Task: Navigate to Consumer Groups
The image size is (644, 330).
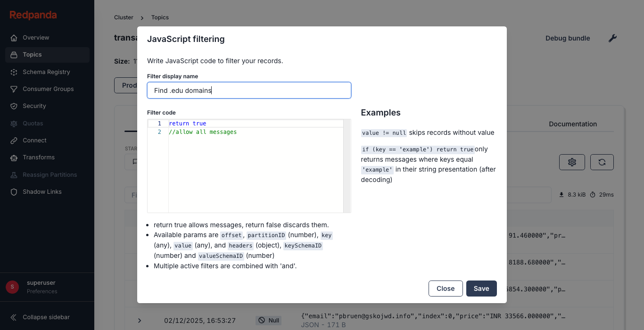Action: pyautogui.click(x=48, y=89)
